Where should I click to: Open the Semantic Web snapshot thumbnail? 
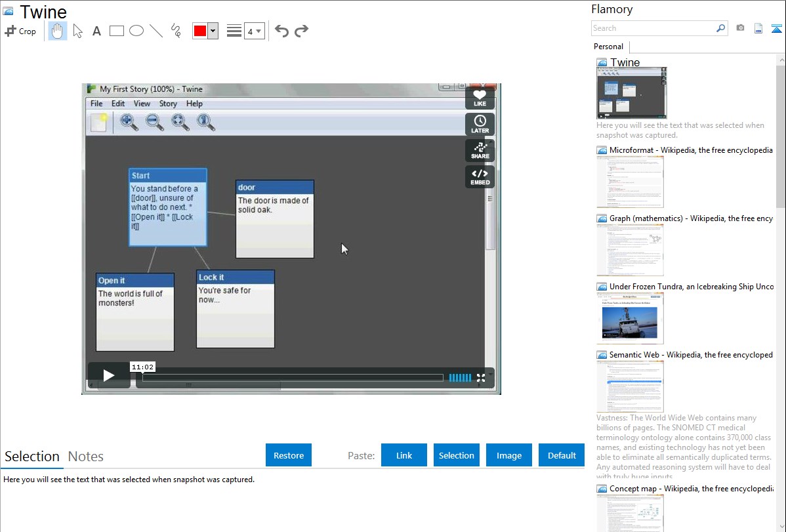[630, 386]
